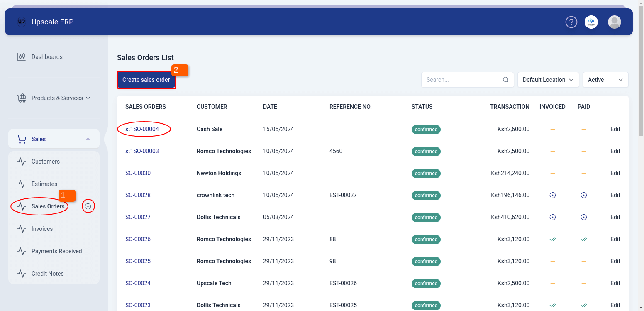This screenshot has width=644, height=311.
Task: Open the company logo icon in header
Action: tap(591, 22)
